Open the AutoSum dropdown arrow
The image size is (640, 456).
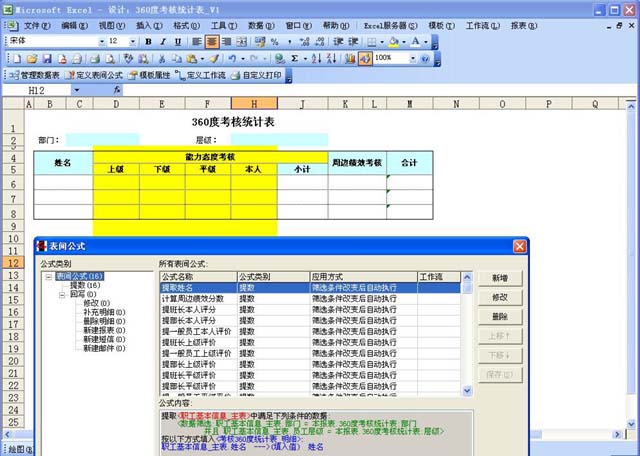coord(305,58)
